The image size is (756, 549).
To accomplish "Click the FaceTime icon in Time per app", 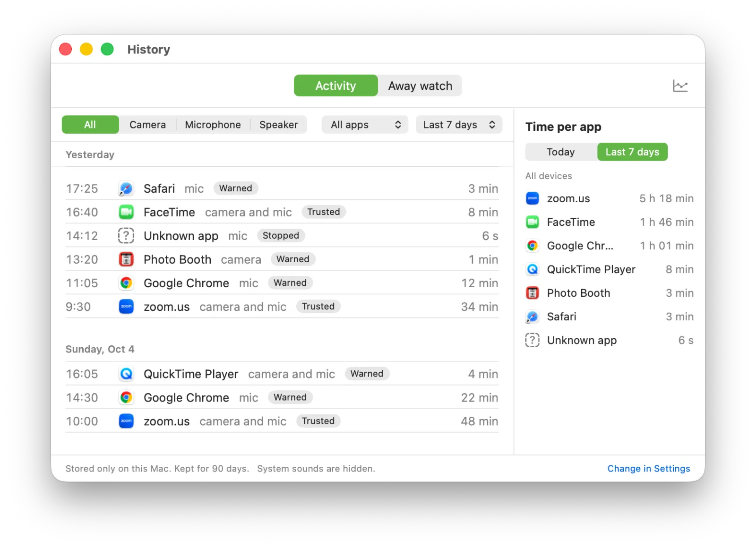I will click(x=533, y=222).
